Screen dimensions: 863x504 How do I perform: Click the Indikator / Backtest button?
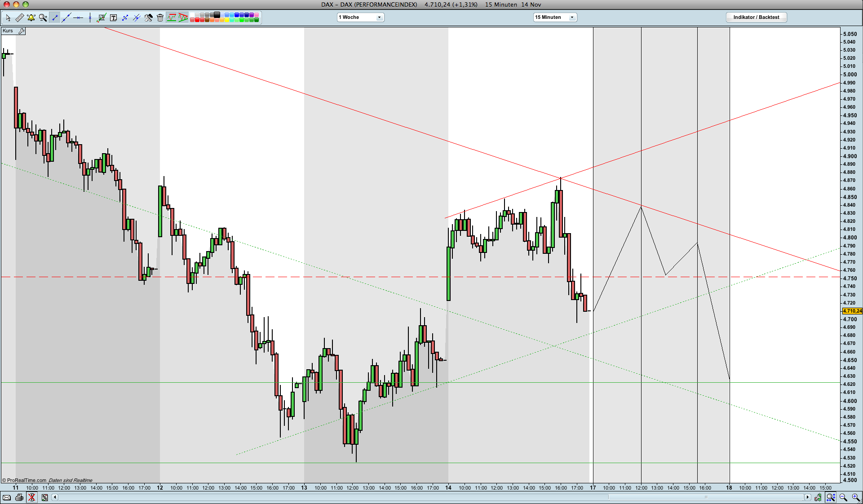click(x=756, y=17)
